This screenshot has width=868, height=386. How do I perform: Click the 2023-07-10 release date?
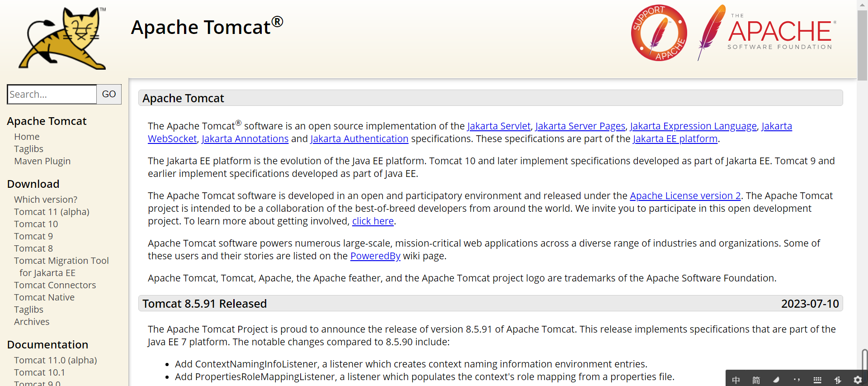pos(810,304)
